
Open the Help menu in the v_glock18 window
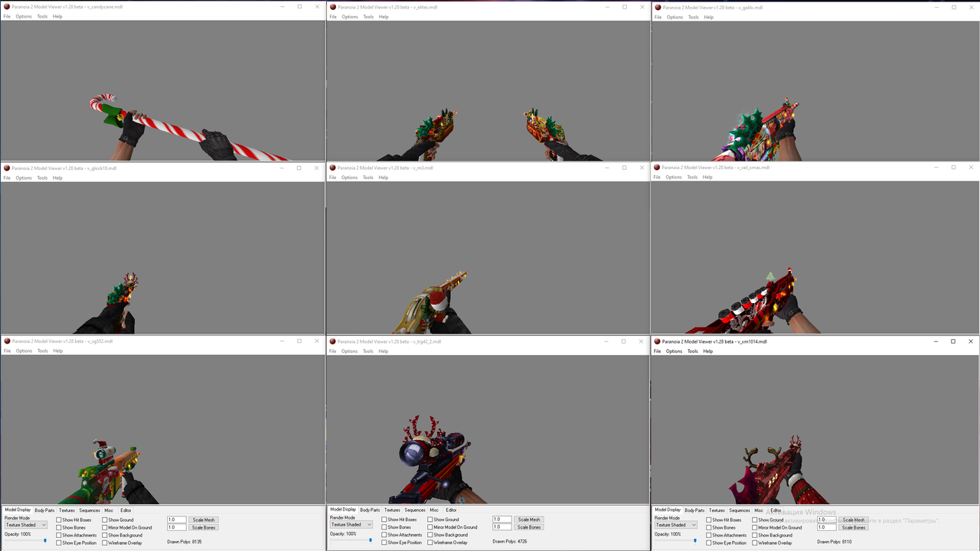[x=57, y=178]
